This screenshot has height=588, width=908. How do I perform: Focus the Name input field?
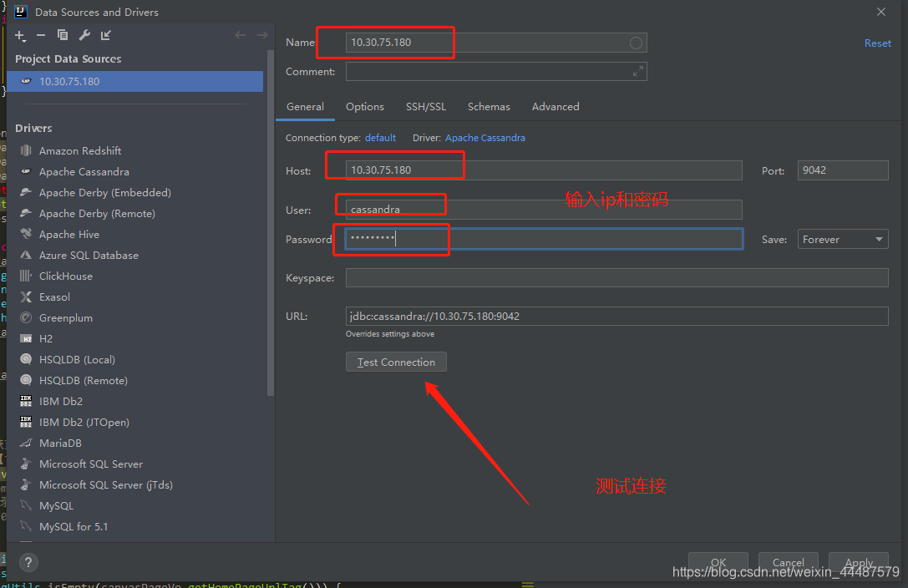[x=495, y=43]
